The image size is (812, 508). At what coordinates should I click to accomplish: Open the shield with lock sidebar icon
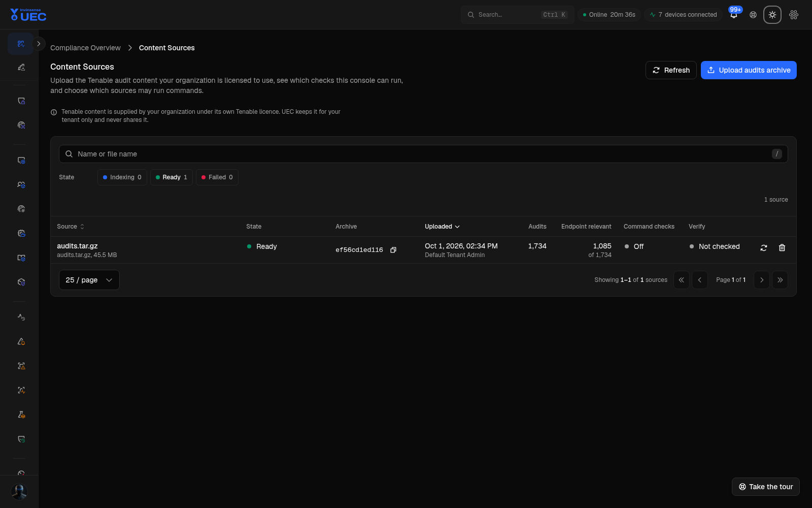[21, 101]
